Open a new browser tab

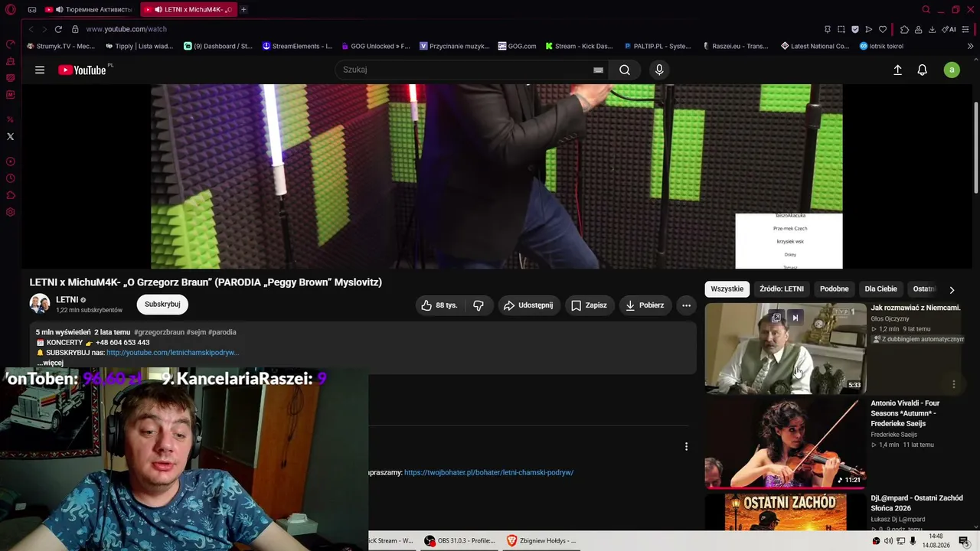(243, 9)
